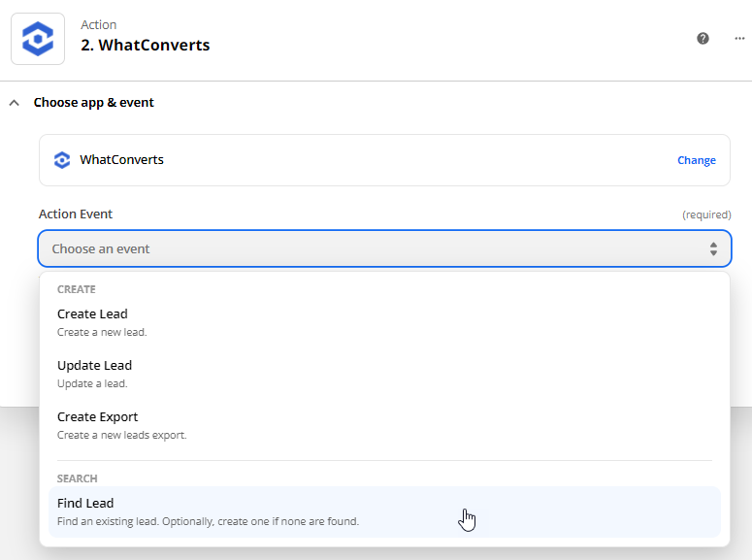Viewport: 752px width, 560px height.
Task: Click the WhatConverts app name in the card
Action: click(x=122, y=160)
